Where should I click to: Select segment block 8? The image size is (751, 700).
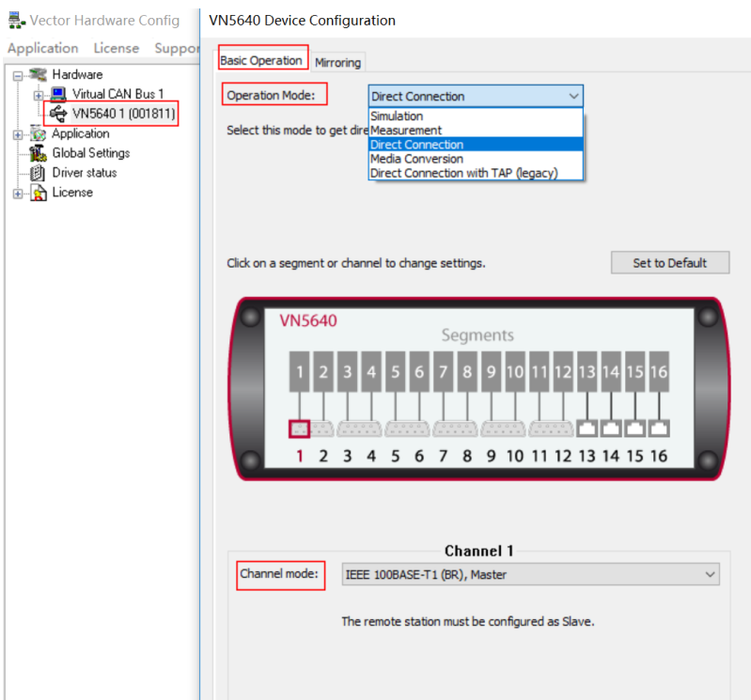(467, 371)
